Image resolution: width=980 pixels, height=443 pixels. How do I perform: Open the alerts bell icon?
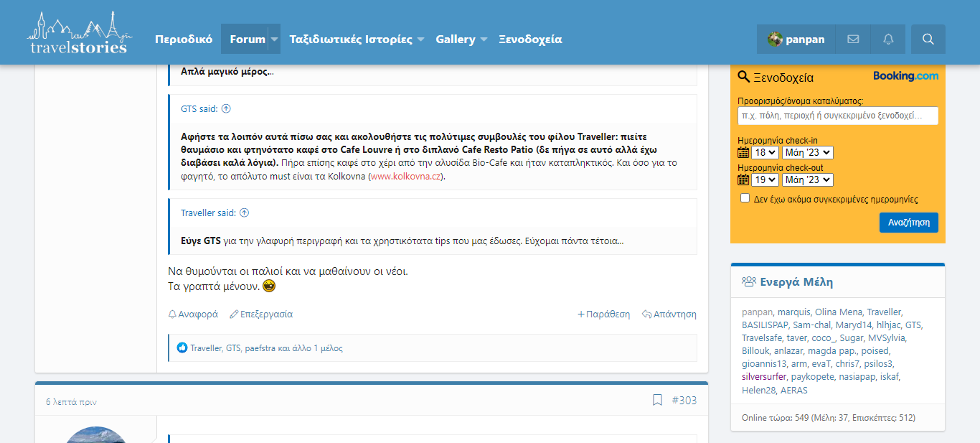[x=888, y=39]
